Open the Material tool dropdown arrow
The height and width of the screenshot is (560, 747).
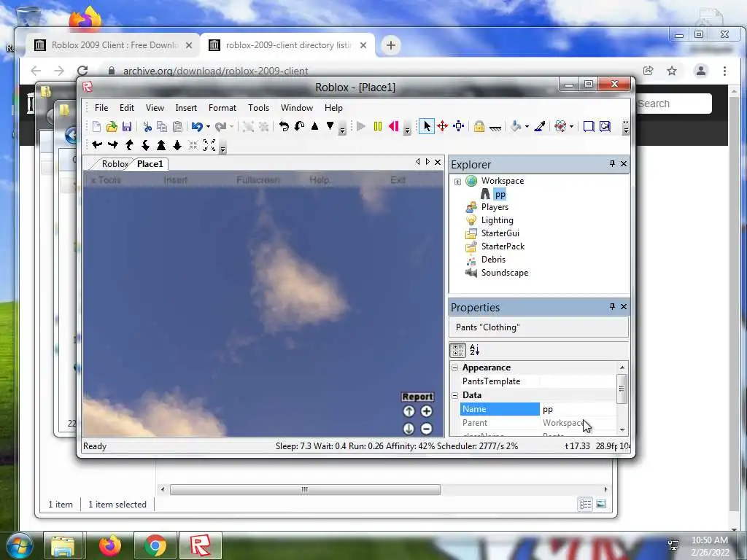point(571,127)
